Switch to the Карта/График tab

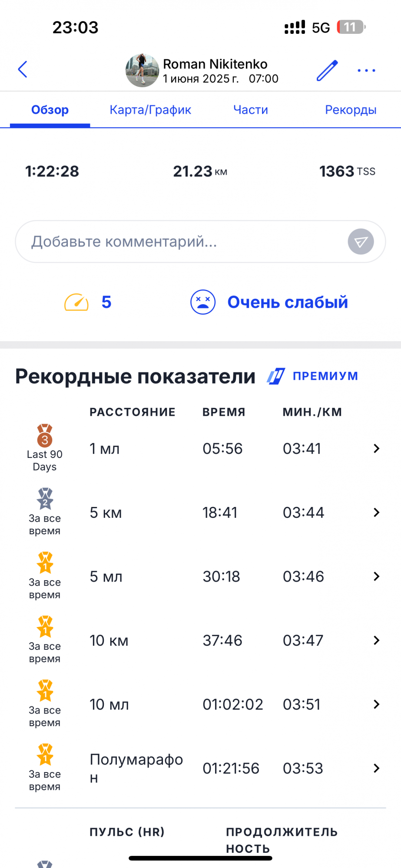150,110
